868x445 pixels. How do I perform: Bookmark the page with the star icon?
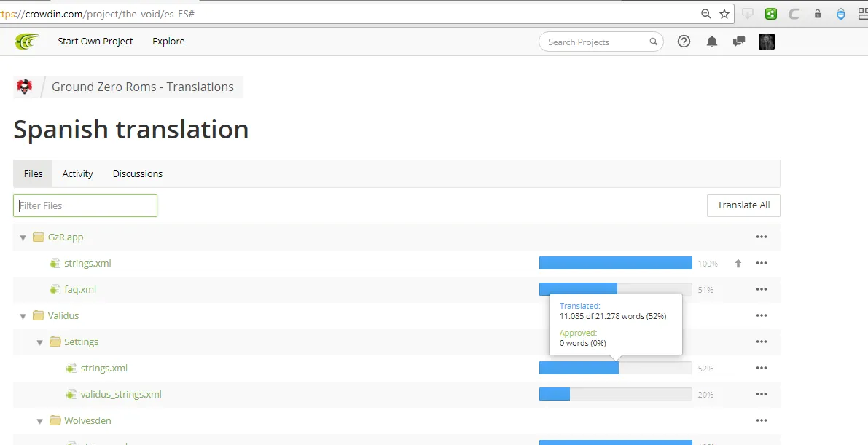pyautogui.click(x=724, y=15)
